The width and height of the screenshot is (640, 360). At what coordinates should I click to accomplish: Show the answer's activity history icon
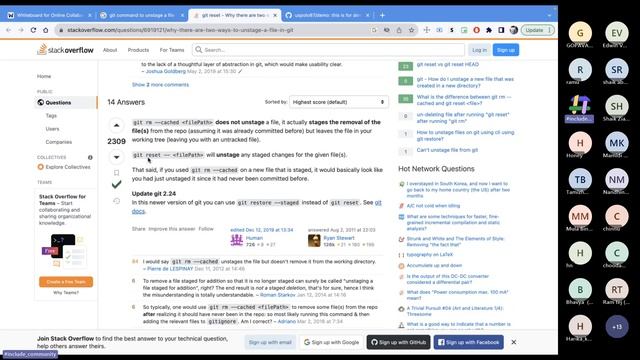pyautogui.click(x=116, y=201)
